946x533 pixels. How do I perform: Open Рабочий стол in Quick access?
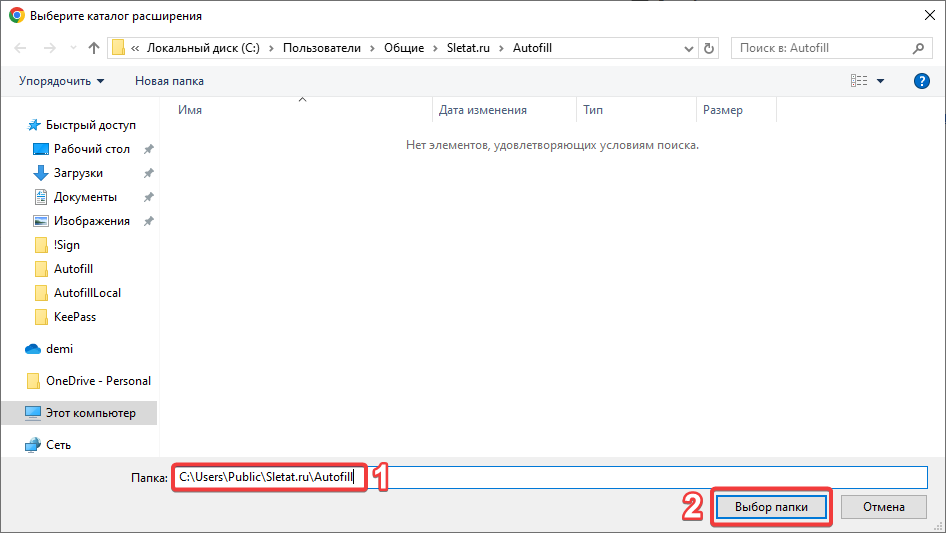pyautogui.click(x=91, y=149)
